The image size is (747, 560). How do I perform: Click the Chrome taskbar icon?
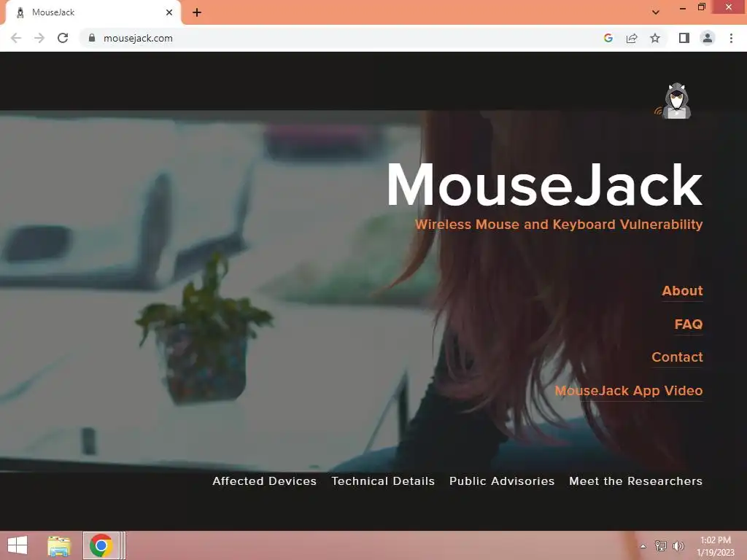(x=101, y=545)
